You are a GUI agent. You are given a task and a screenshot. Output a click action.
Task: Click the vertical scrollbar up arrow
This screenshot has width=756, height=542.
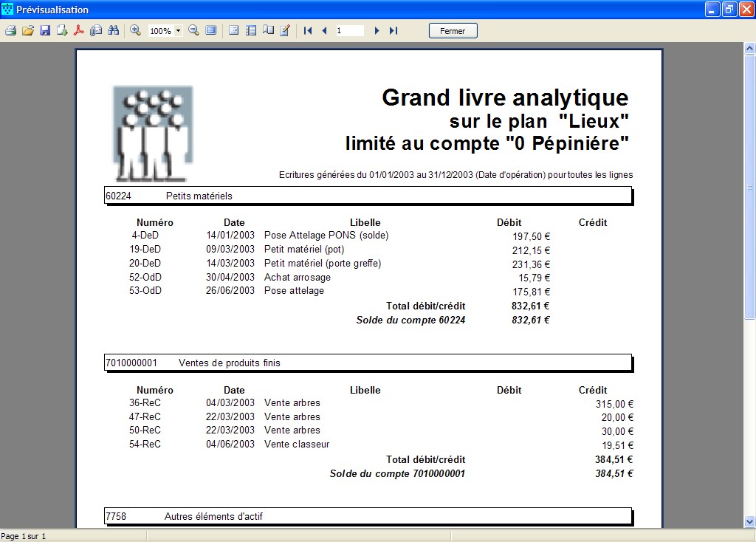click(x=749, y=48)
